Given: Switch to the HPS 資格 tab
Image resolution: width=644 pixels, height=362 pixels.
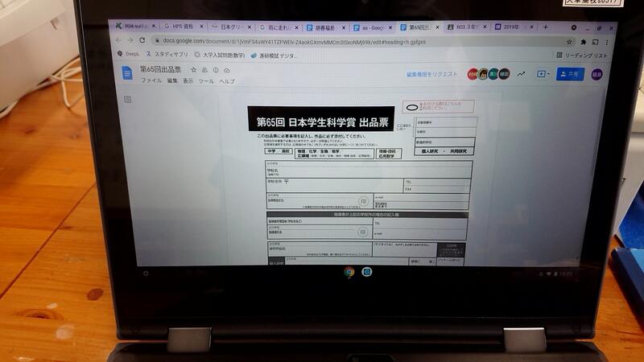Looking at the screenshot, I should (181, 26).
